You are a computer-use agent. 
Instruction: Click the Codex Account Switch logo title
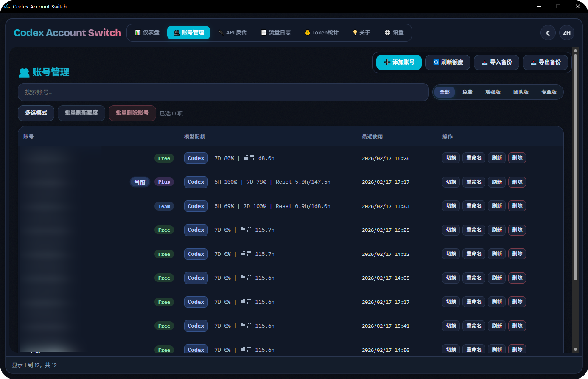click(x=67, y=33)
